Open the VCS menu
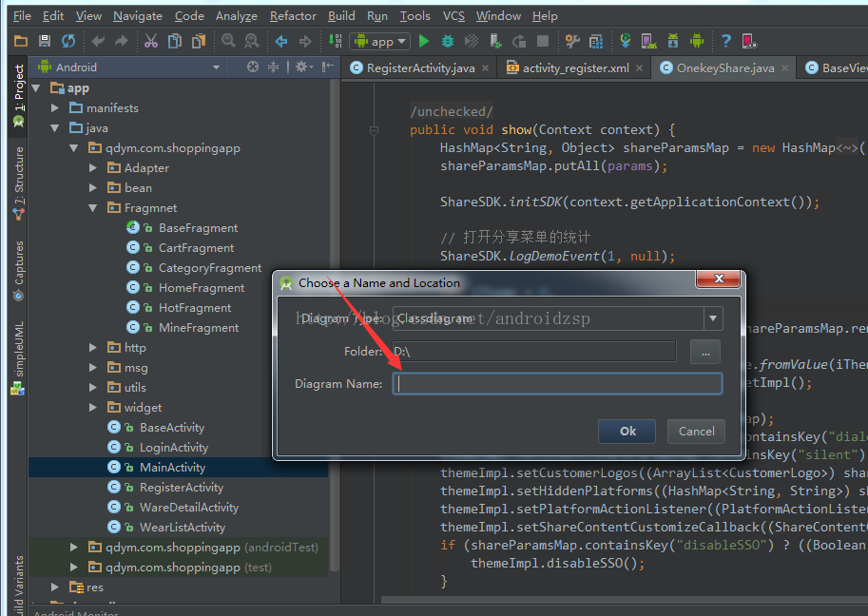Viewport: 868px width, 616px height. pos(453,16)
